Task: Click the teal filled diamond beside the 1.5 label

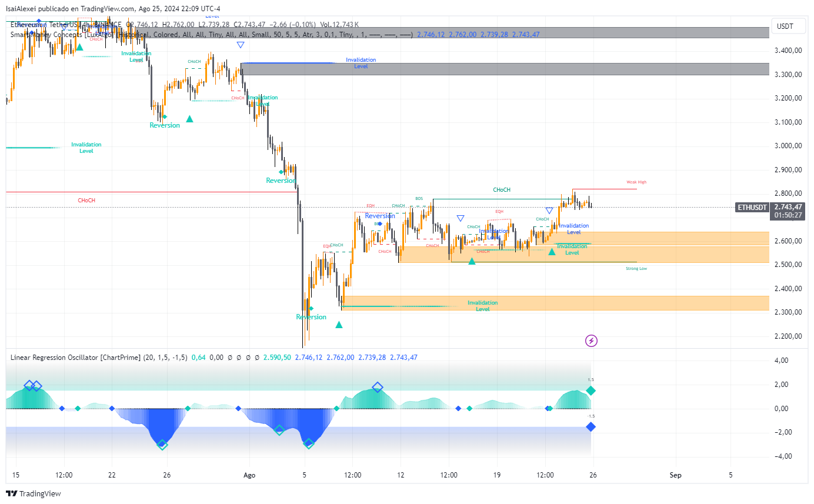Action: point(591,390)
